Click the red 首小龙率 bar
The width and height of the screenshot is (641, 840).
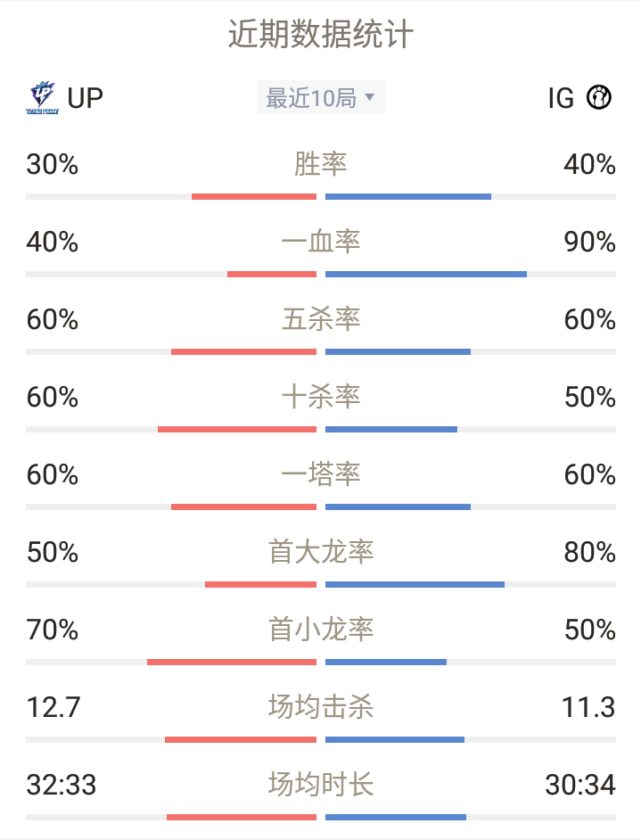click(232, 663)
